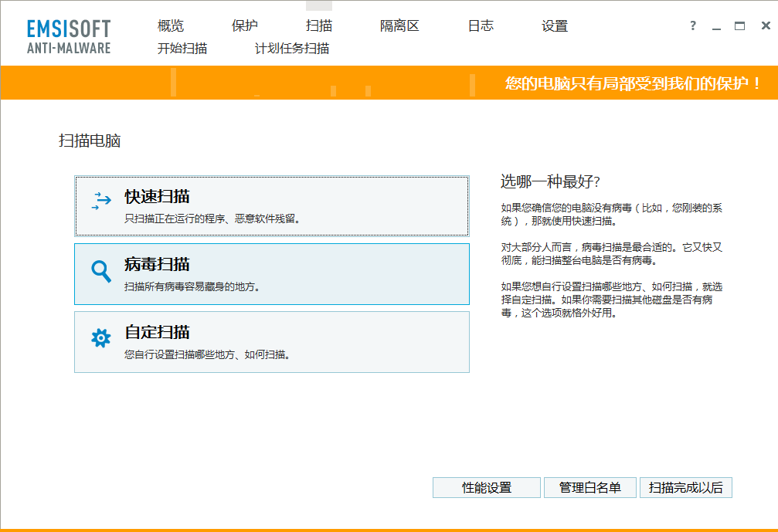Click the custom scan gear icon
Viewport: 778px width, 532px height.
pos(101,338)
